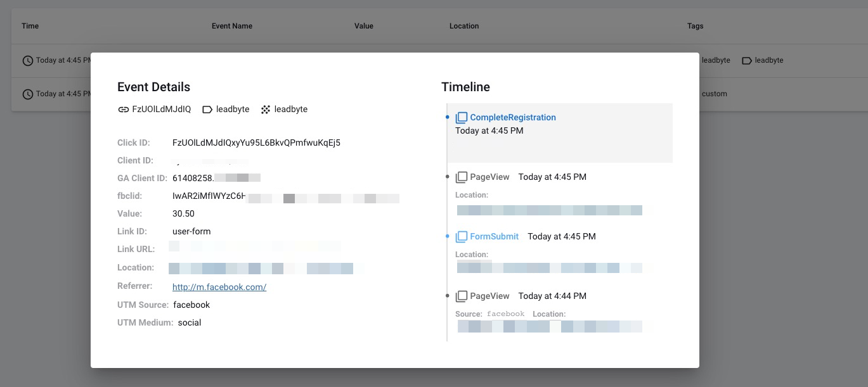Click the link icon beside FzUOlLdMJdIQ
The height and width of the screenshot is (387, 868).
click(x=123, y=110)
